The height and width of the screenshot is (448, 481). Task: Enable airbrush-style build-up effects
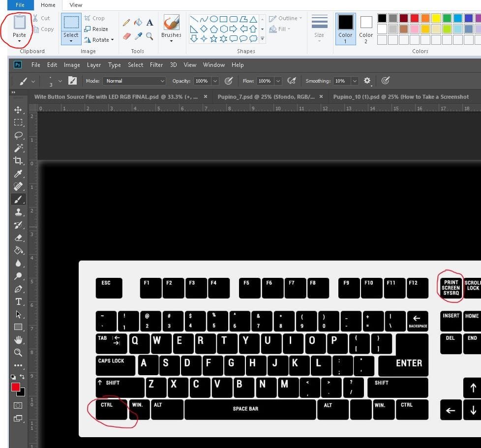(292, 81)
